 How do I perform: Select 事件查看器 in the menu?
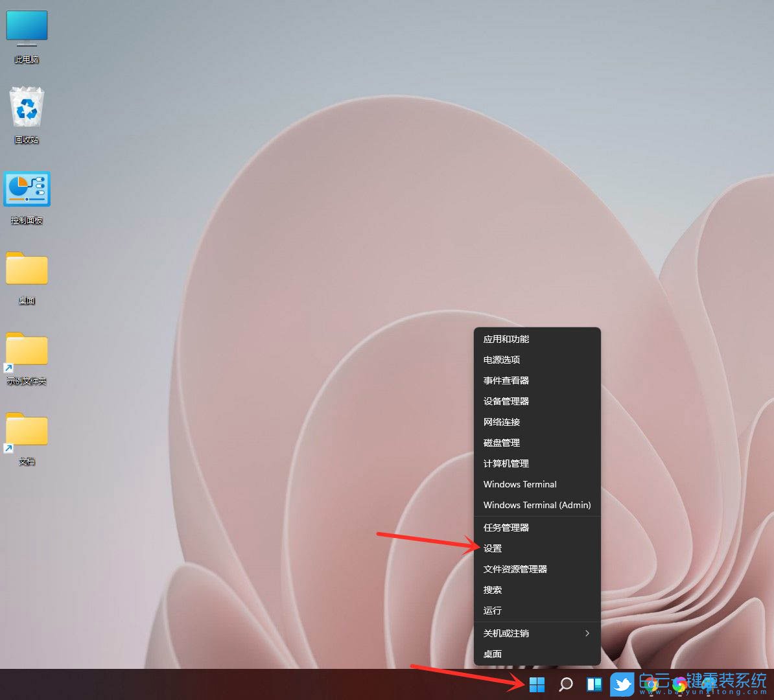click(506, 380)
